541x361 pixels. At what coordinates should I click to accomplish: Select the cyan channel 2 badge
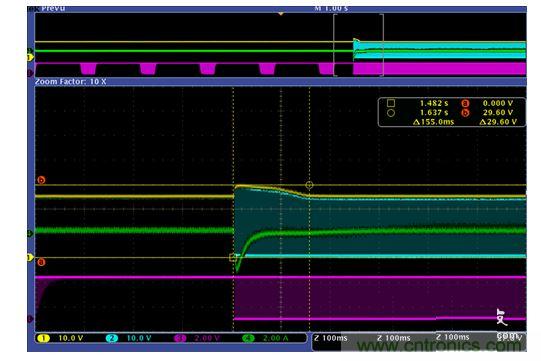pos(112,338)
